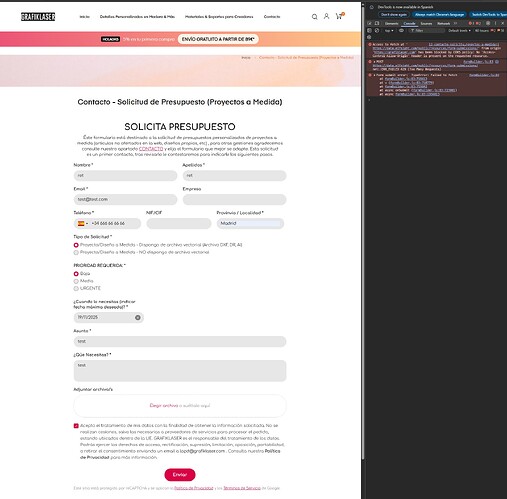Click the NIF/CIF input field
Screen dimensions: 507x499
(179, 223)
